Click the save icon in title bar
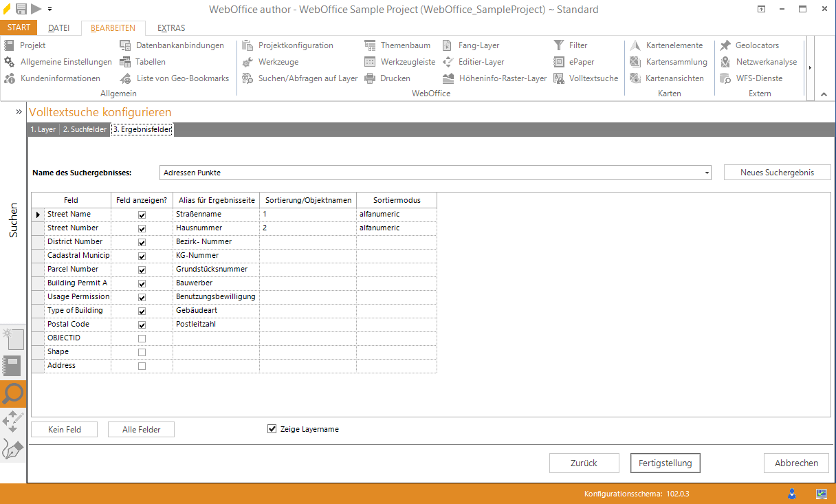This screenshot has height=504, width=836. (x=21, y=9)
